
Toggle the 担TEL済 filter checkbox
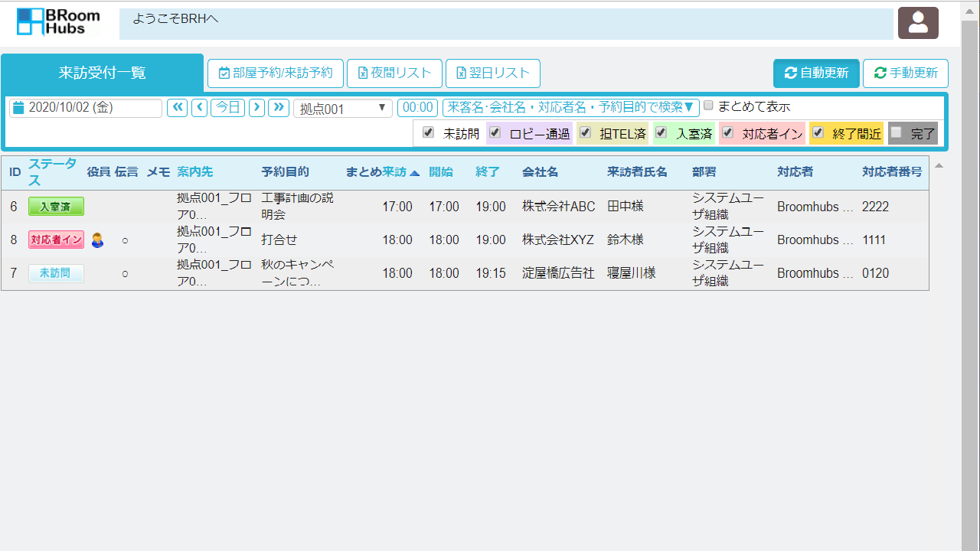[x=585, y=132]
